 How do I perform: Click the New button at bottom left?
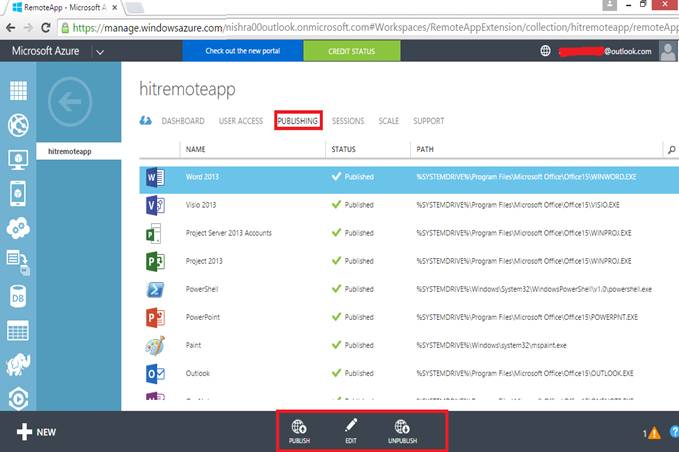[36, 432]
